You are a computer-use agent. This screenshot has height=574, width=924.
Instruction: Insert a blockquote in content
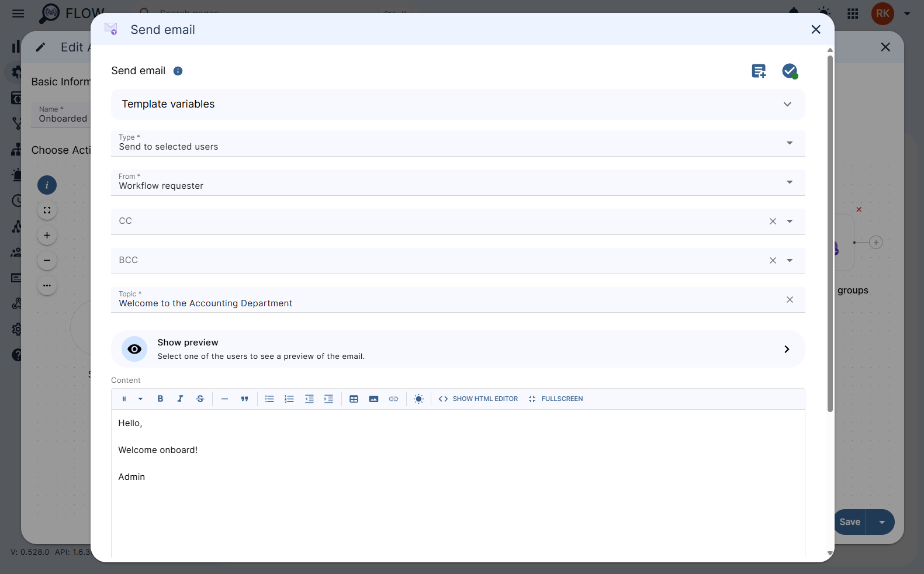[x=244, y=399]
